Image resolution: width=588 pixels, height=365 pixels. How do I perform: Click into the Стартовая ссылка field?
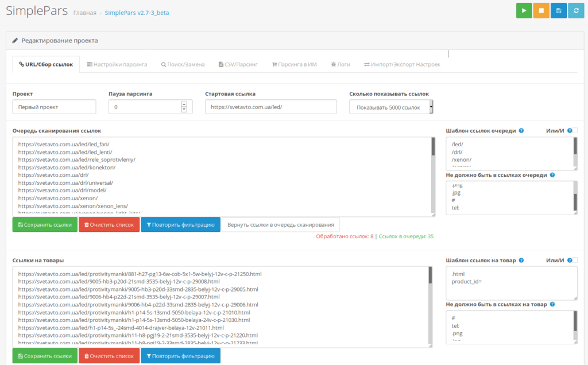click(271, 107)
